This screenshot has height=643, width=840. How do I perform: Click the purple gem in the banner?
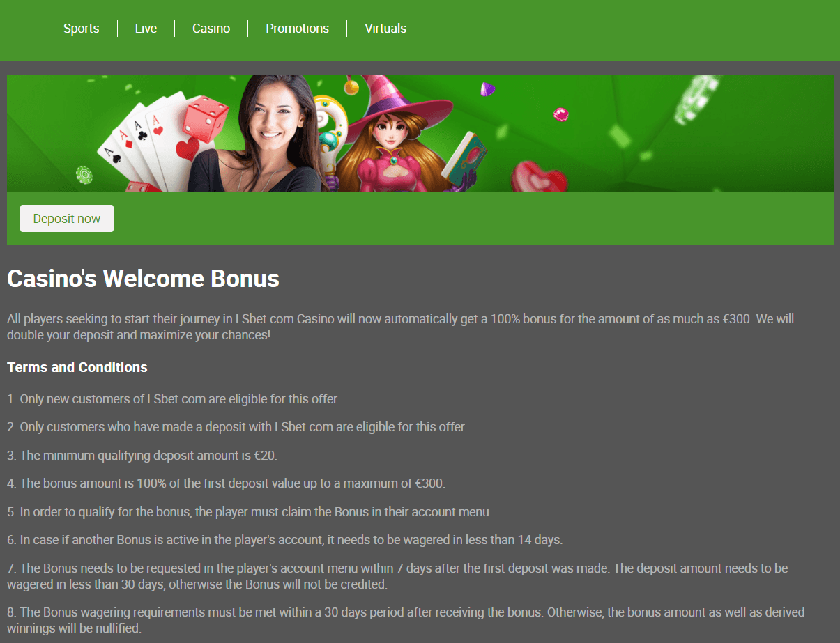[x=488, y=89]
